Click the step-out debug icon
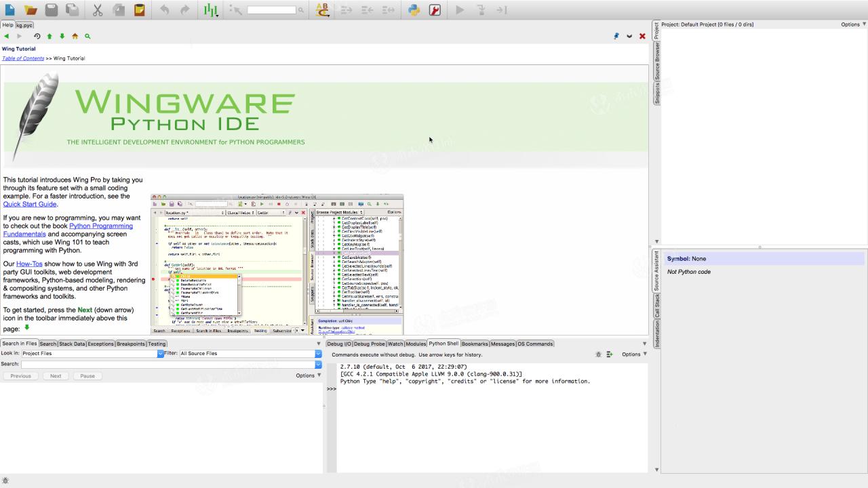Screen dimensions: 868x488 coord(502,10)
